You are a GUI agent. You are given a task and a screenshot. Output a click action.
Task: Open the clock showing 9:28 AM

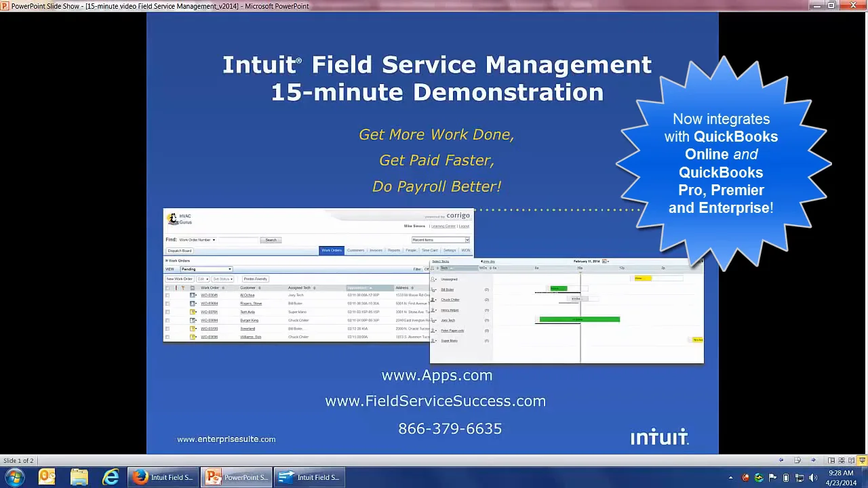[x=840, y=478]
